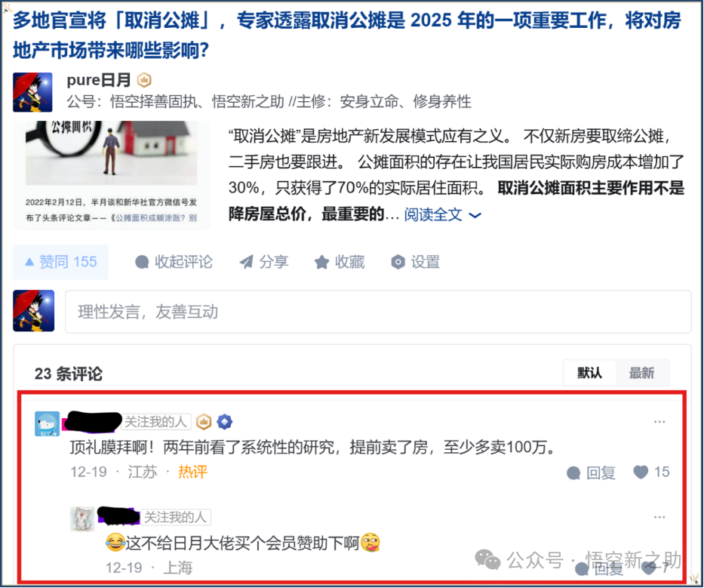
Task: Click the blue badge on first commenter
Action: [225, 421]
